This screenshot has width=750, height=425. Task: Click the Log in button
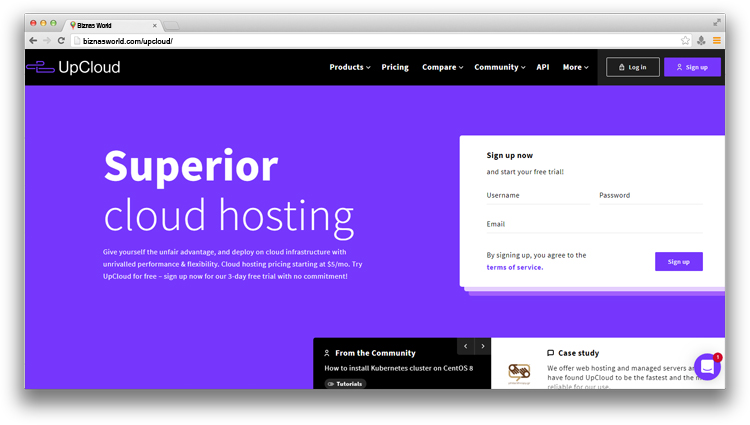[x=632, y=67]
